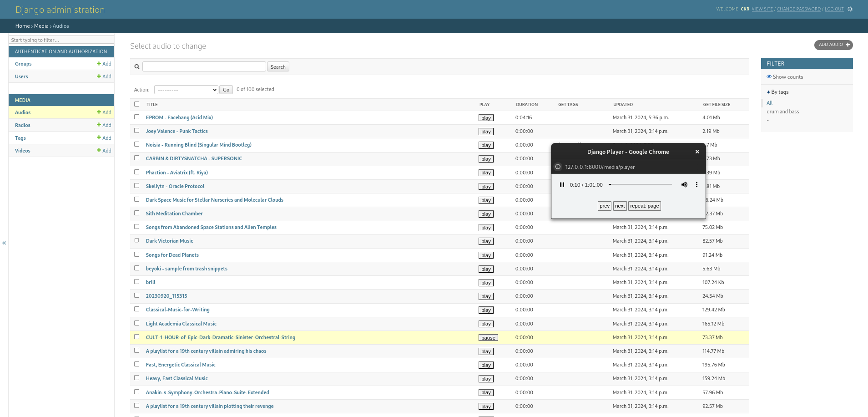Image resolution: width=868 pixels, height=417 pixels.
Task: Check the Sith Meditation Chamber checkbox
Action: (136, 213)
